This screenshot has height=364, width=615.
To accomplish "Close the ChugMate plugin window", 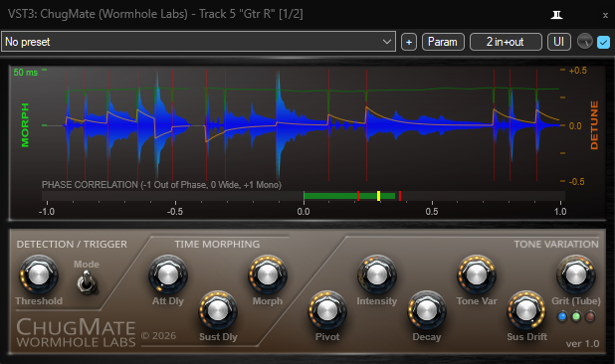I will (x=605, y=15).
